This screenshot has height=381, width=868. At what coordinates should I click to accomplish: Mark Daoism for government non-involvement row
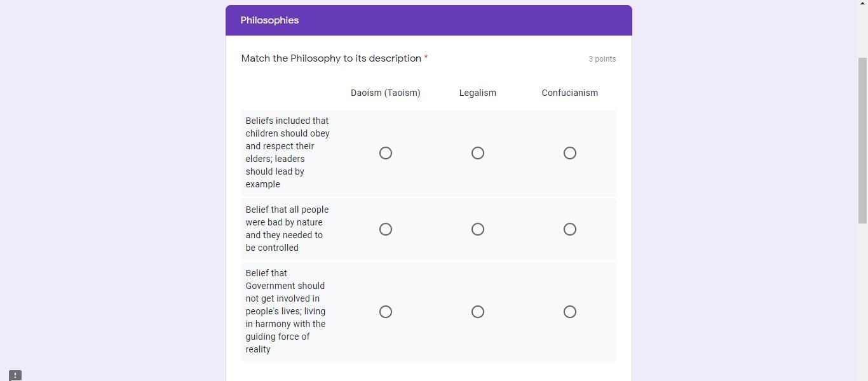click(386, 312)
